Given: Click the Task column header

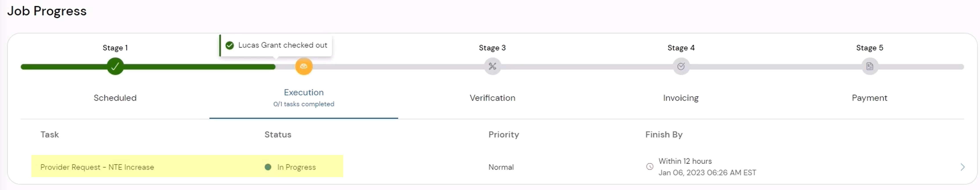Looking at the screenshot, I should pos(49,134).
